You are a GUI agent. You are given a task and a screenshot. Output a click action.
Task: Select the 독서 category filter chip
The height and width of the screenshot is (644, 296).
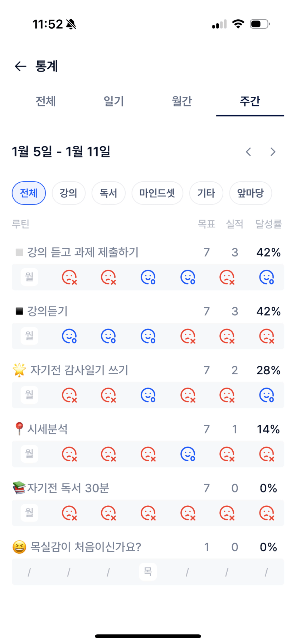pos(108,193)
